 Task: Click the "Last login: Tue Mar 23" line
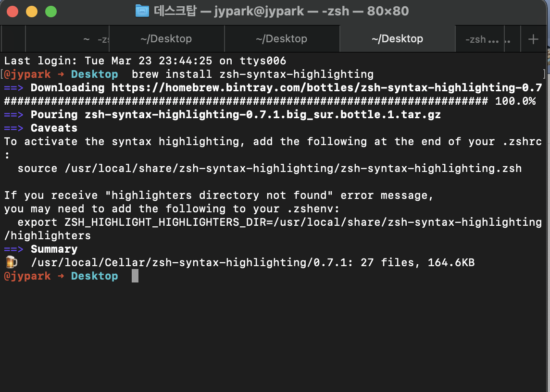(x=145, y=61)
